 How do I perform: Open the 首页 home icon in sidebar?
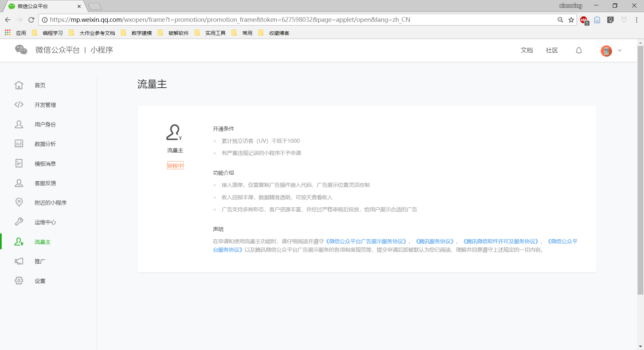tap(19, 85)
